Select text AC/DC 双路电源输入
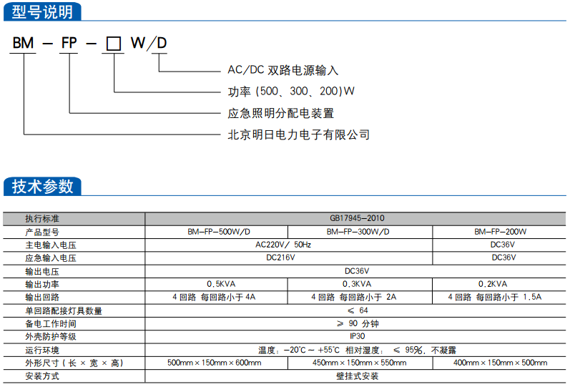 click(282, 70)
